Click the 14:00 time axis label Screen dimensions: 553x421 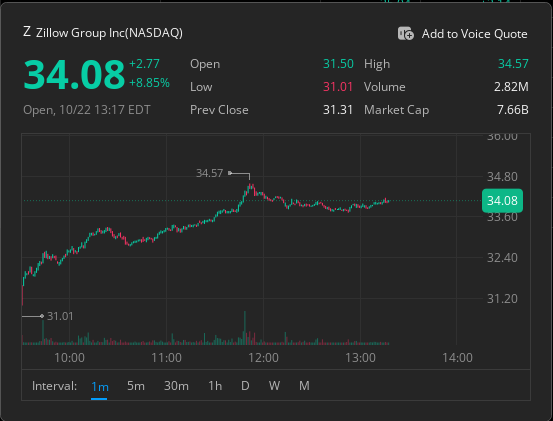457,358
